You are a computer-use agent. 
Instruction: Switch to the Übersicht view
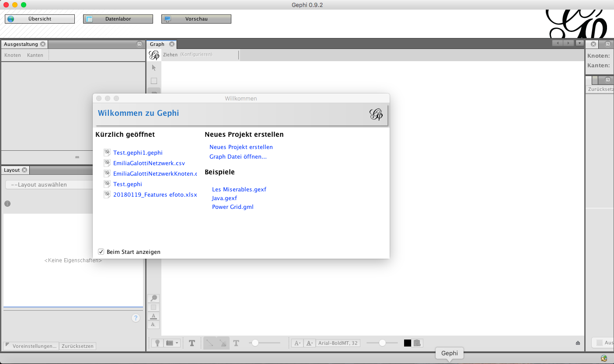tap(40, 19)
